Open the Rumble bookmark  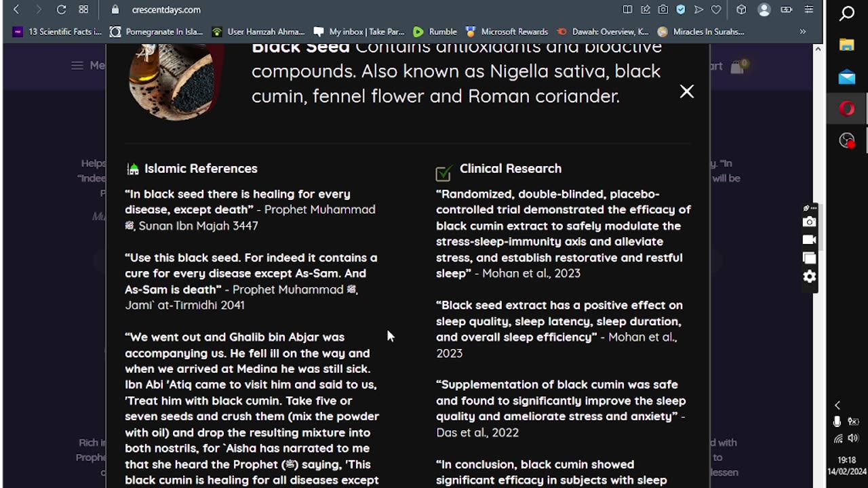[x=435, y=32]
